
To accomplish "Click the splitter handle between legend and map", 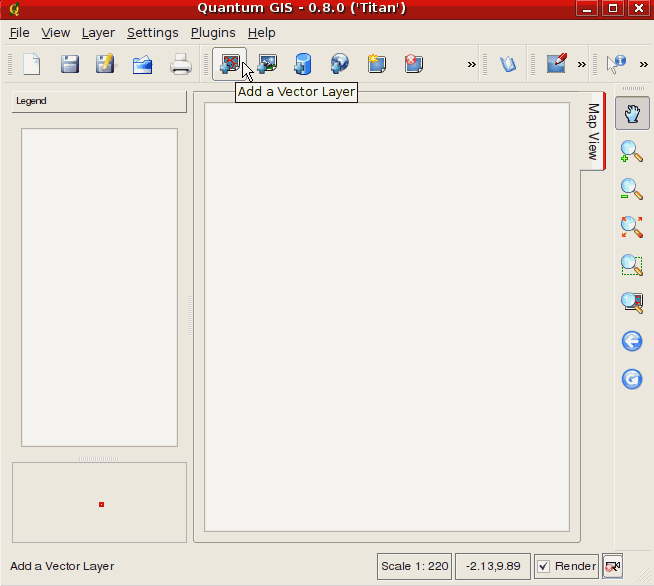I will 190,316.
